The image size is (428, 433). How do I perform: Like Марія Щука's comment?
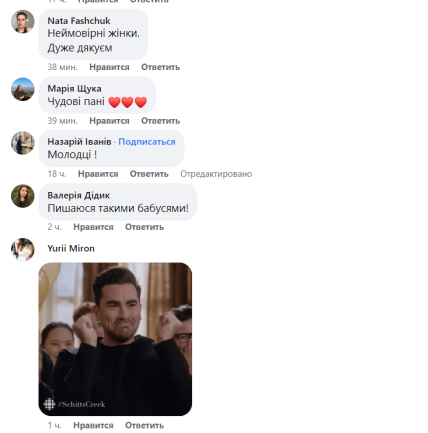coord(109,121)
